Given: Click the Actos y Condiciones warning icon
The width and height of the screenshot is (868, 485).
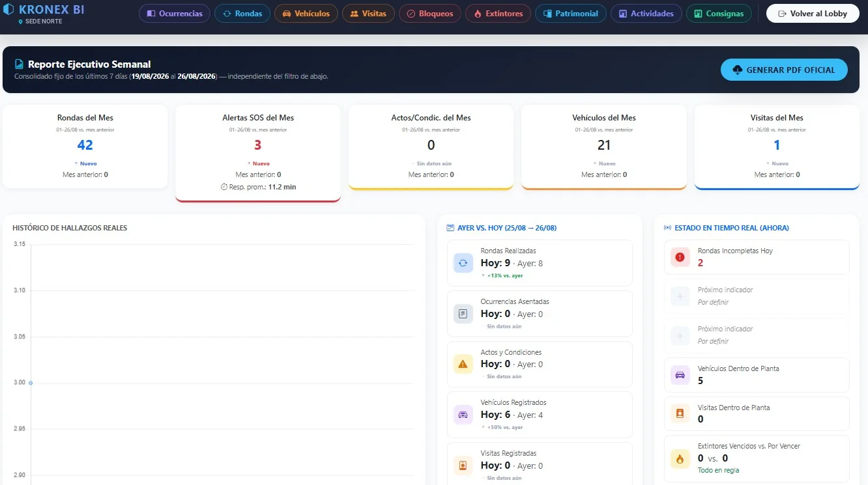Looking at the screenshot, I should click(x=463, y=364).
